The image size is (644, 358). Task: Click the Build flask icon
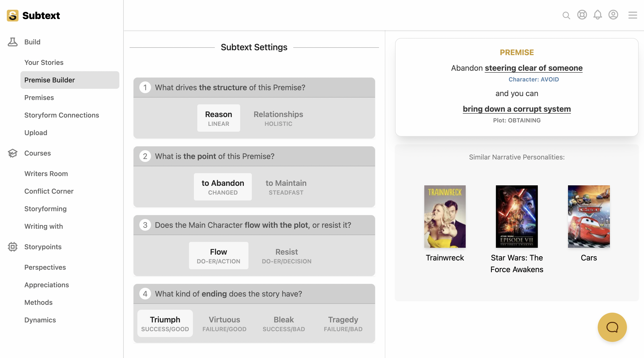pyautogui.click(x=12, y=42)
